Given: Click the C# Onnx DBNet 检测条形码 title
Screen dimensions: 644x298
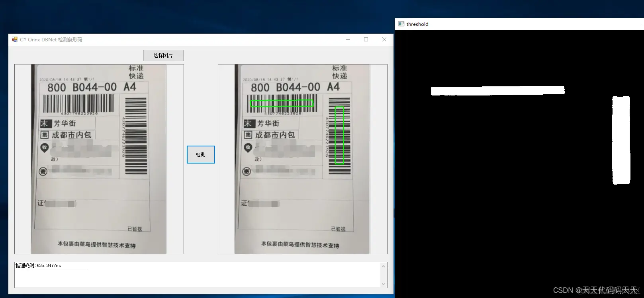Looking at the screenshot, I should tap(51, 39).
